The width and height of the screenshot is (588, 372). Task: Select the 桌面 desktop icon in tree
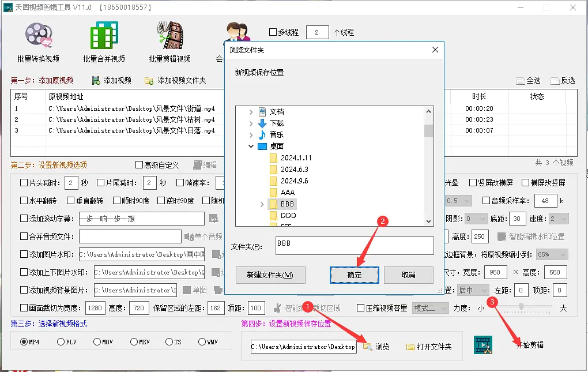[262, 146]
